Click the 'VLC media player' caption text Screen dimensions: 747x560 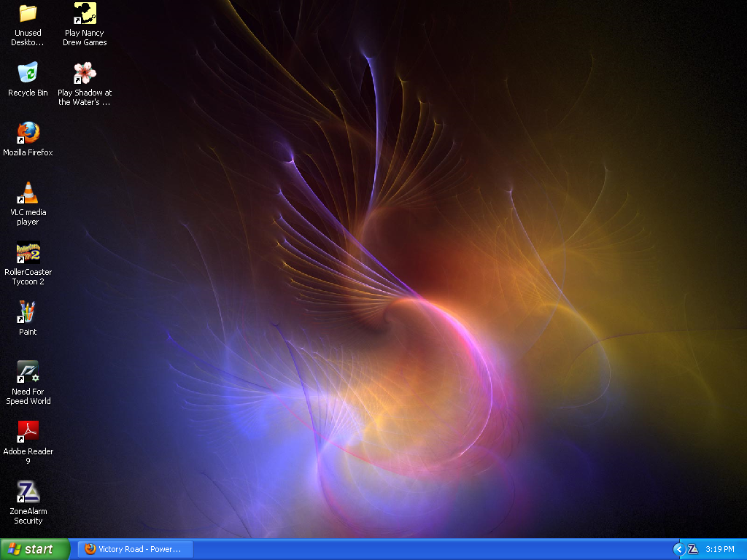(x=28, y=217)
